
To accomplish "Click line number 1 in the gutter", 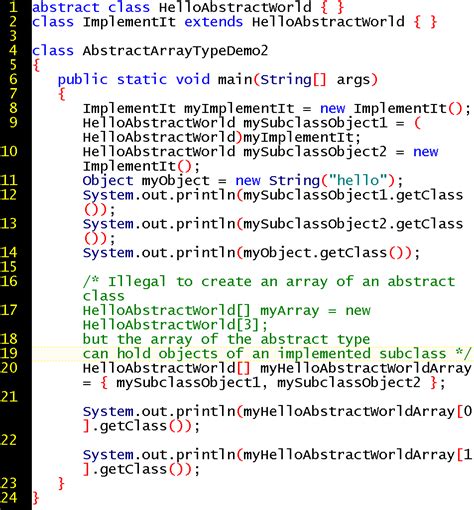I will [13, 7].
